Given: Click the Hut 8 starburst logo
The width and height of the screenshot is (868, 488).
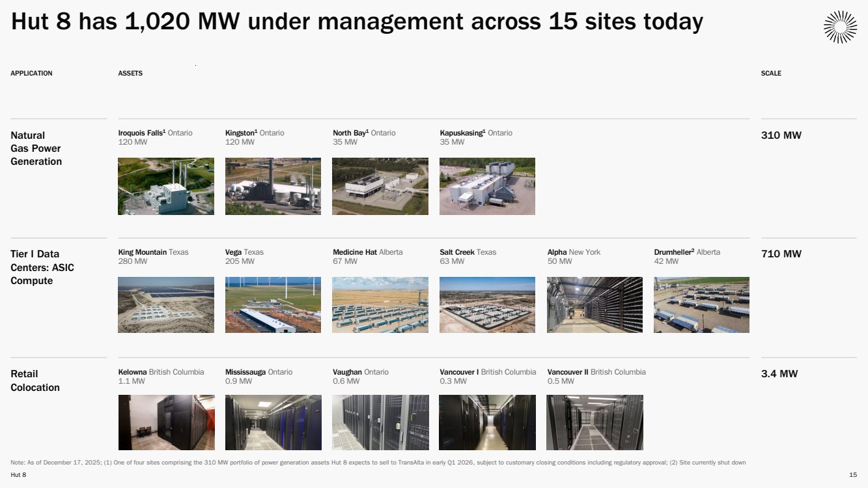Looking at the screenshot, I should [840, 27].
